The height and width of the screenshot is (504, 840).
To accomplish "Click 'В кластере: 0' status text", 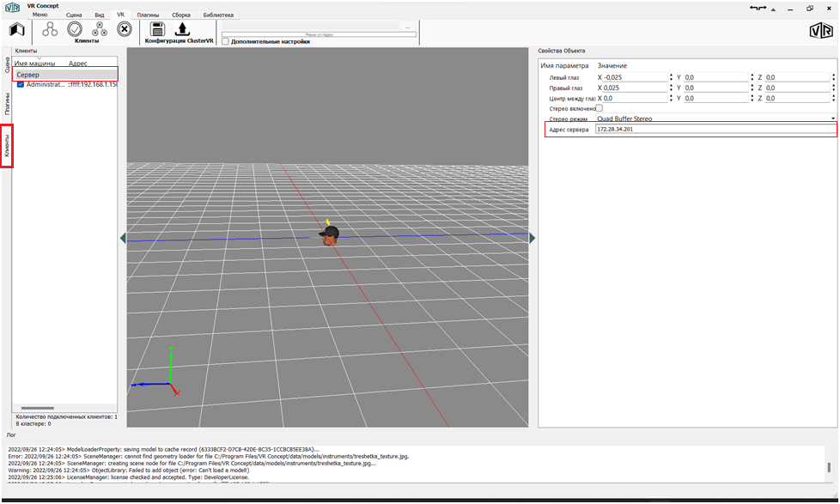I will coord(33,423).
